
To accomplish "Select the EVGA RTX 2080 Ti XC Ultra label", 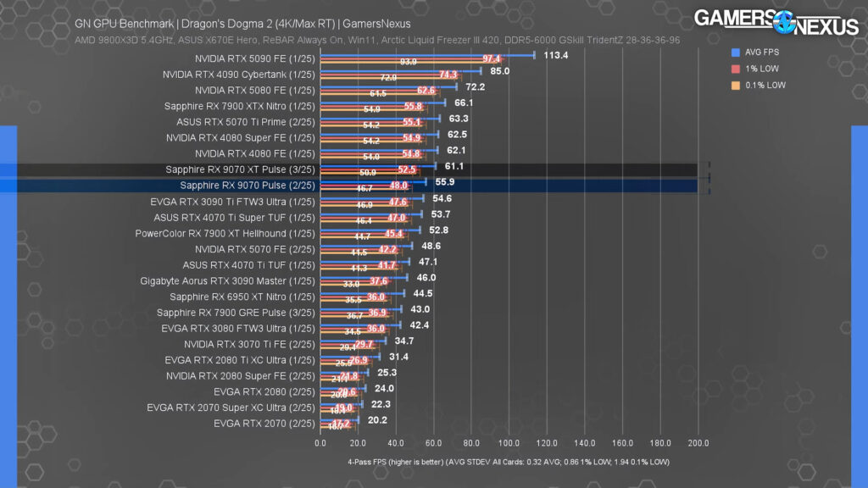I will pos(240,360).
